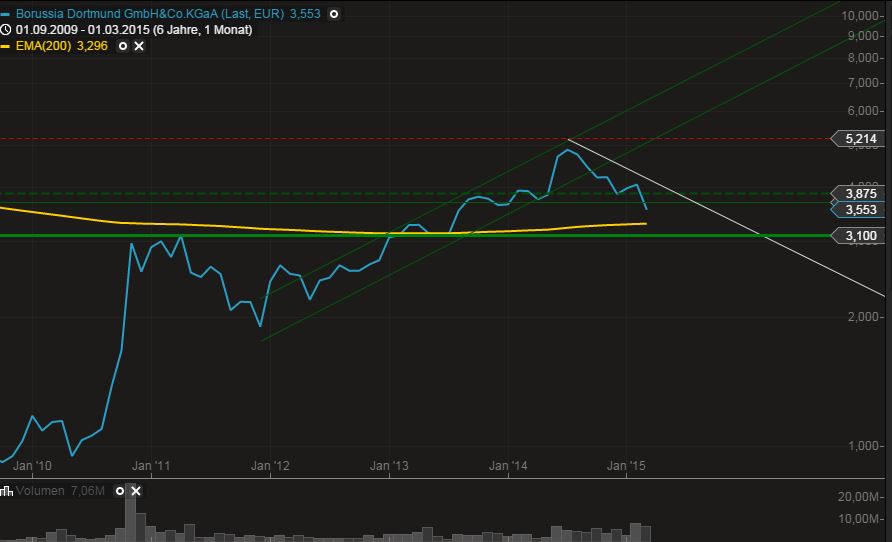Select the 5,214 price level tag
The height and width of the screenshot is (542, 892).
860,139
